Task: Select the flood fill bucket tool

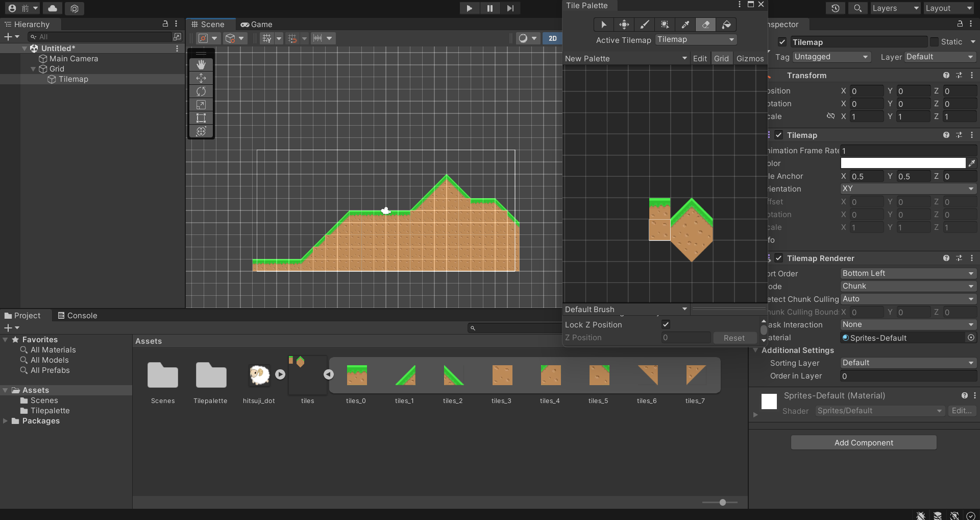Action: tap(726, 25)
